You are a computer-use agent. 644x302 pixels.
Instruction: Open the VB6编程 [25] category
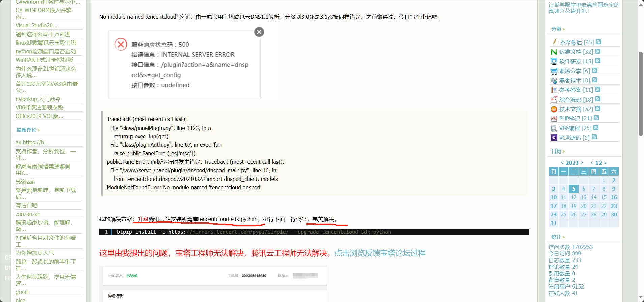pyautogui.click(x=576, y=128)
